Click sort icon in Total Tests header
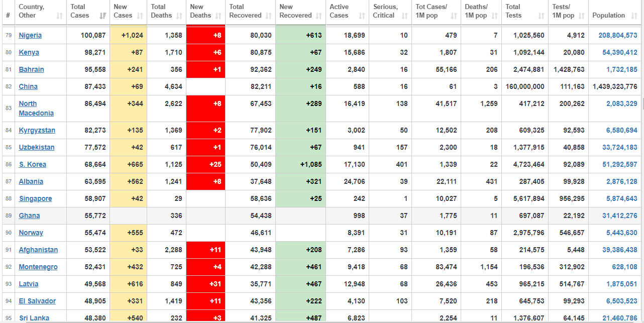The height and width of the screenshot is (323, 644). click(541, 16)
